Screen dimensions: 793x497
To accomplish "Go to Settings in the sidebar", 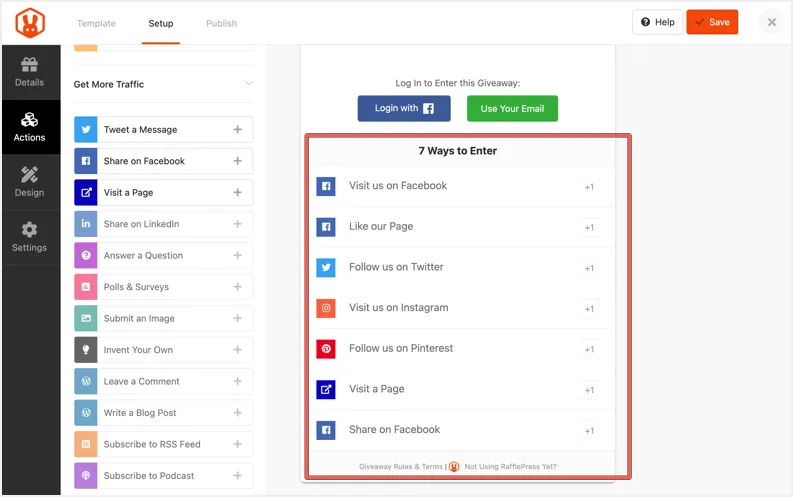I will pyautogui.click(x=30, y=237).
